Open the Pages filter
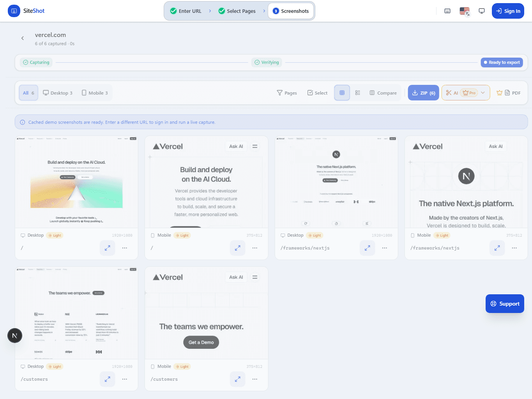Viewport: 532px width, 399px height. coord(287,93)
